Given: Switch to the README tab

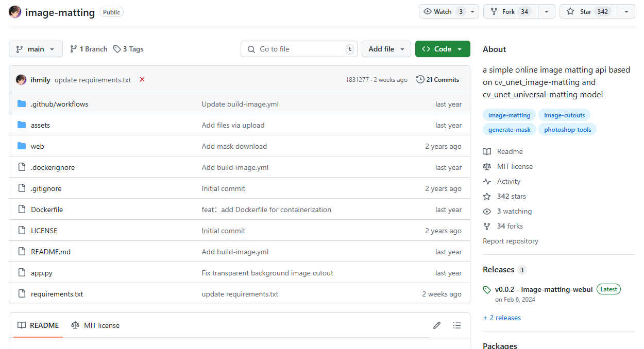Looking at the screenshot, I should coord(38,325).
